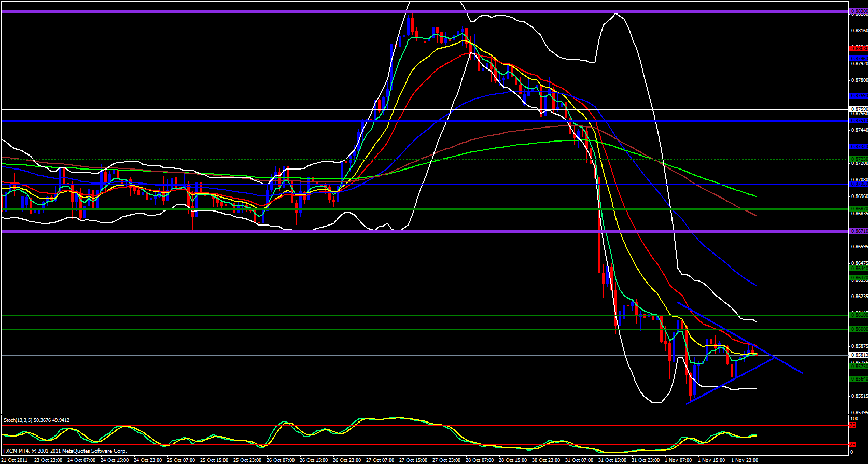Screen dimensions: 868x464
Task: Click the current price 0.85813 label
Action: point(858,355)
